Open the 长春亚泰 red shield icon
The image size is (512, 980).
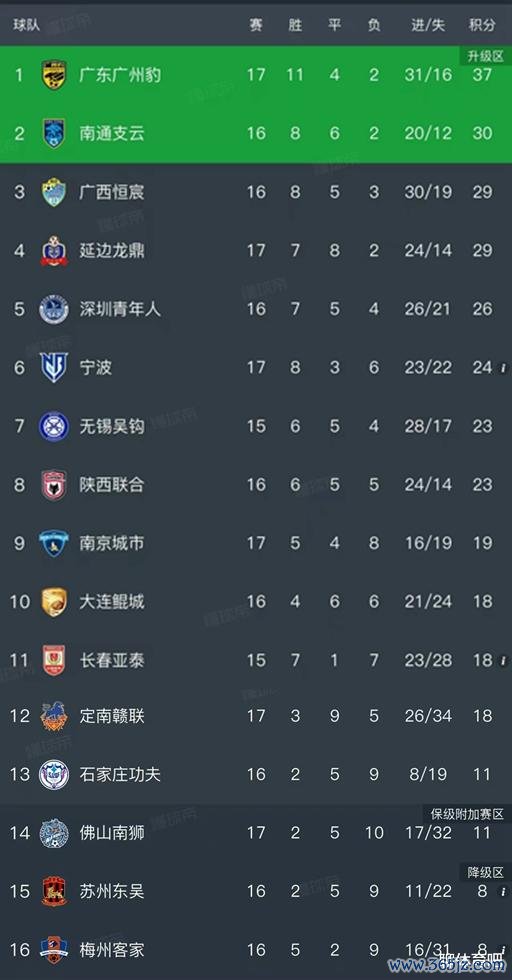click(54, 661)
